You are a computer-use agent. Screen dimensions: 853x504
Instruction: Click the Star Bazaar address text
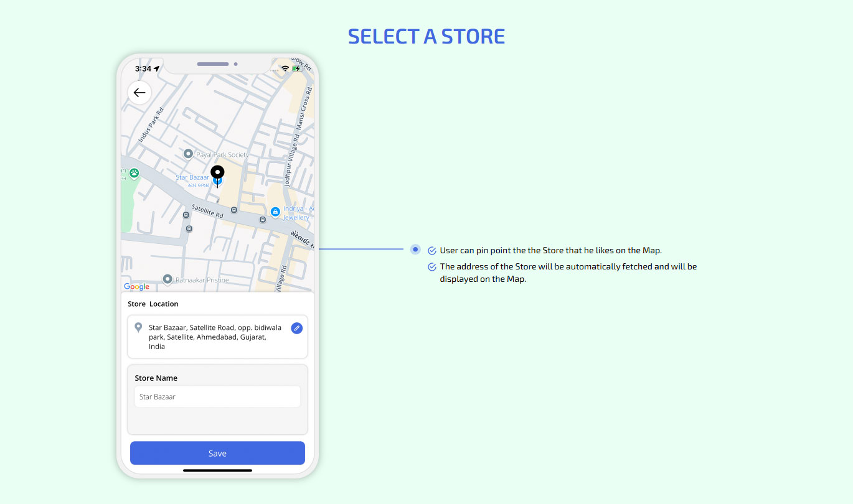pyautogui.click(x=215, y=337)
